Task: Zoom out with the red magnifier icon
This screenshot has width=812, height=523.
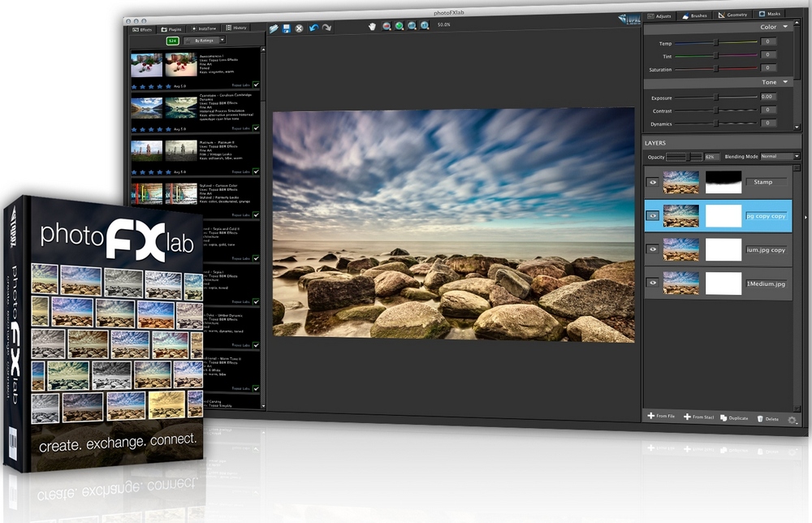Action: 387,26
